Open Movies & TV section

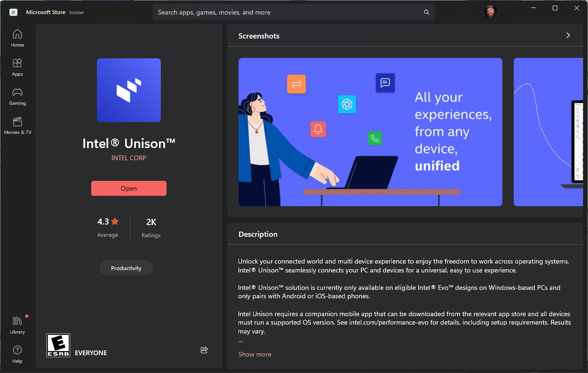coord(17,125)
